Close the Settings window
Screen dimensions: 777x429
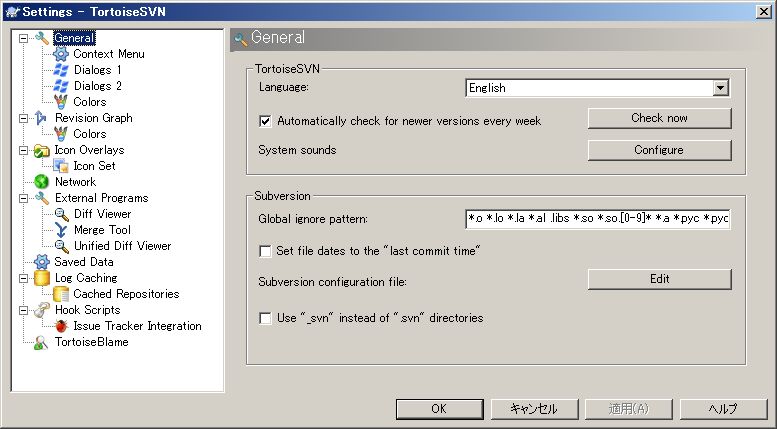[764, 11]
